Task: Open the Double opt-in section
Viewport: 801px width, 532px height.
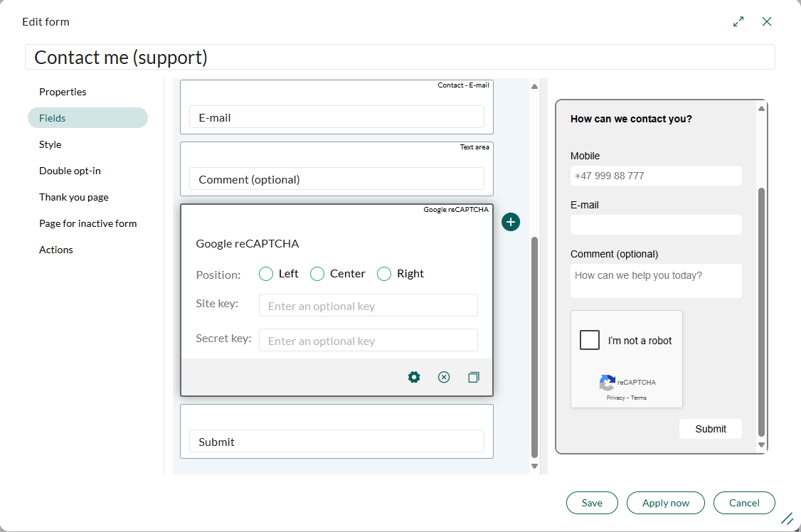Action: click(x=70, y=171)
